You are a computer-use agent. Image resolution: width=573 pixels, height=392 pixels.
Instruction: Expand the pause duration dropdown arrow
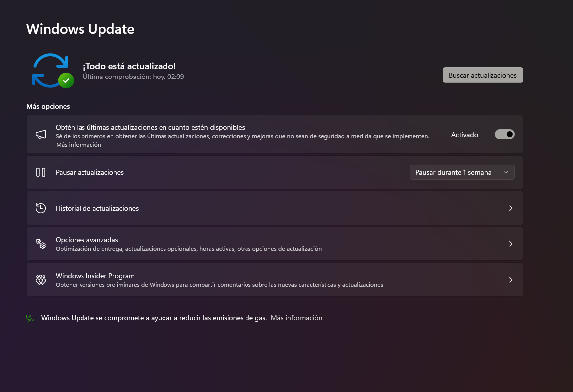click(x=506, y=172)
